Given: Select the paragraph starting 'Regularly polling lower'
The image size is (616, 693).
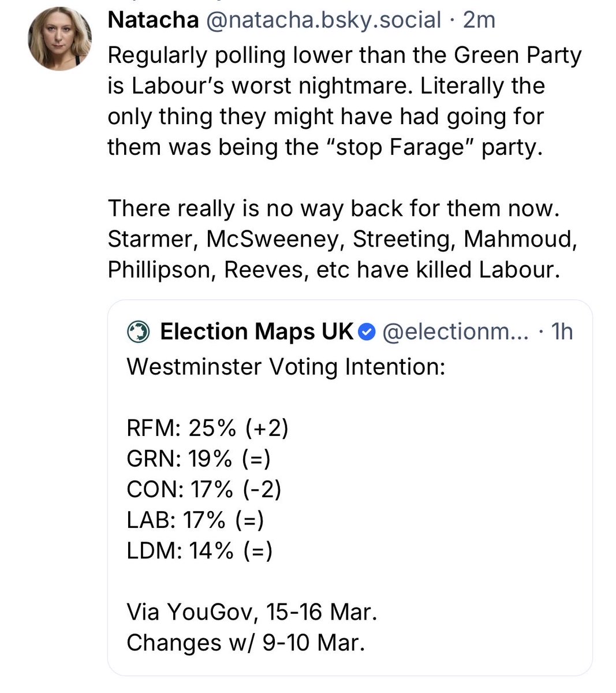Looking at the screenshot, I should (x=344, y=101).
